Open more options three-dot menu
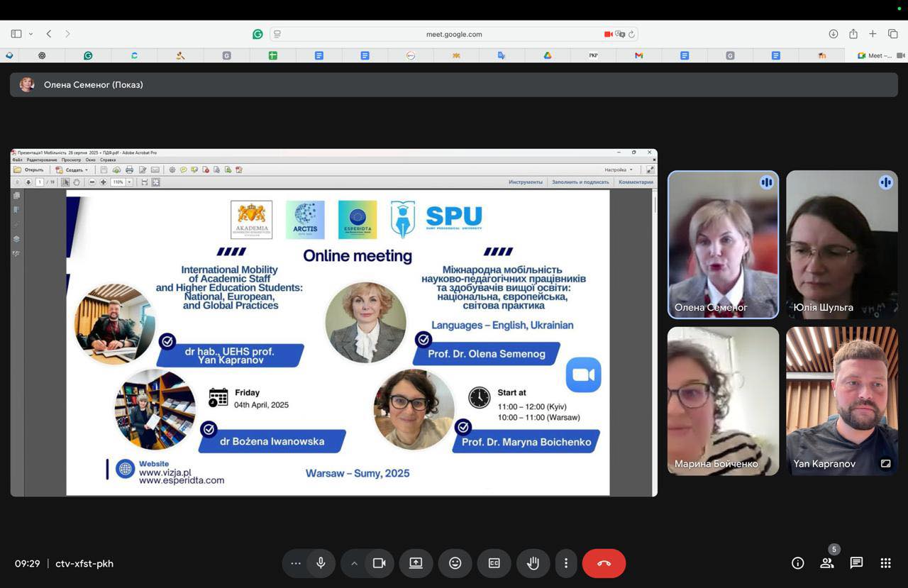The image size is (908, 588). tap(565, 563)
